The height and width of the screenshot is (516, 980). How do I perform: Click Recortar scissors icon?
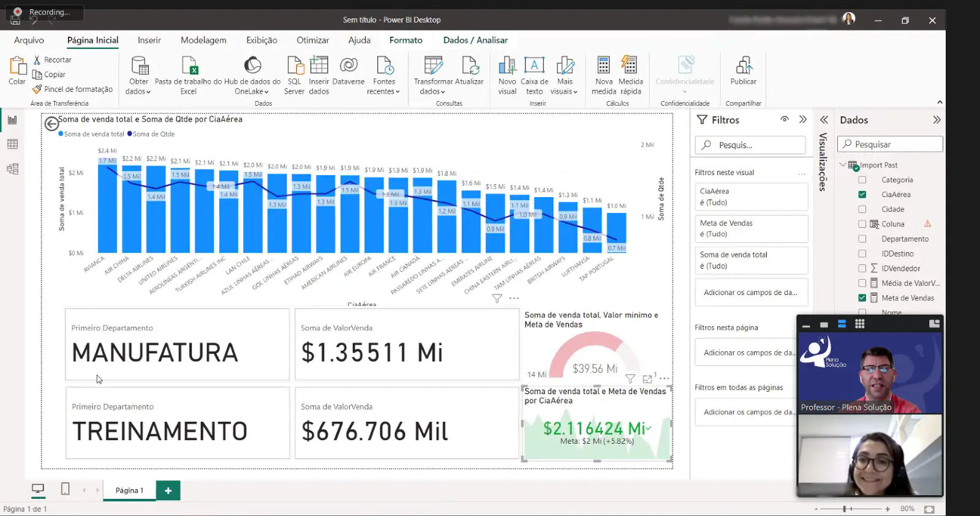tap(37, 60)
